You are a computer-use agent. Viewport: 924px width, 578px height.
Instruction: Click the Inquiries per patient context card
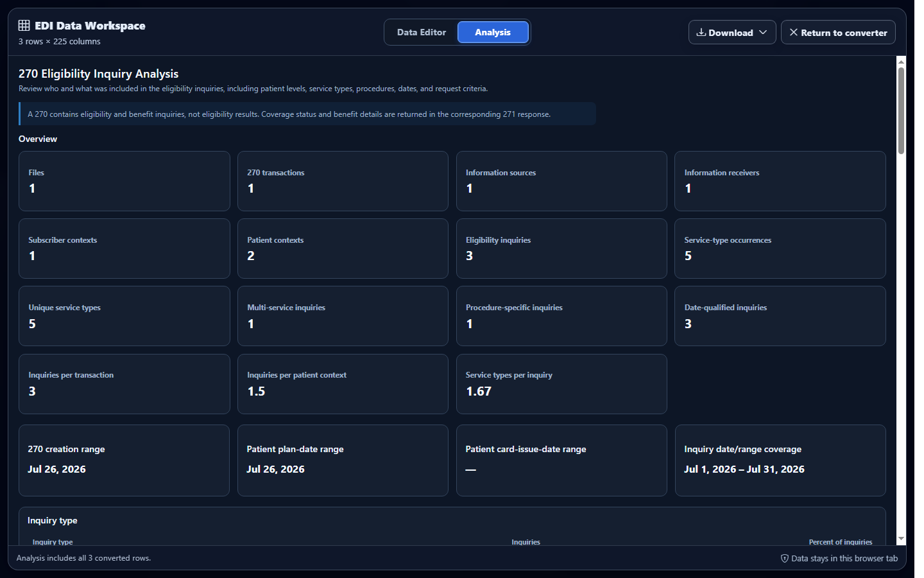[343, 384]
